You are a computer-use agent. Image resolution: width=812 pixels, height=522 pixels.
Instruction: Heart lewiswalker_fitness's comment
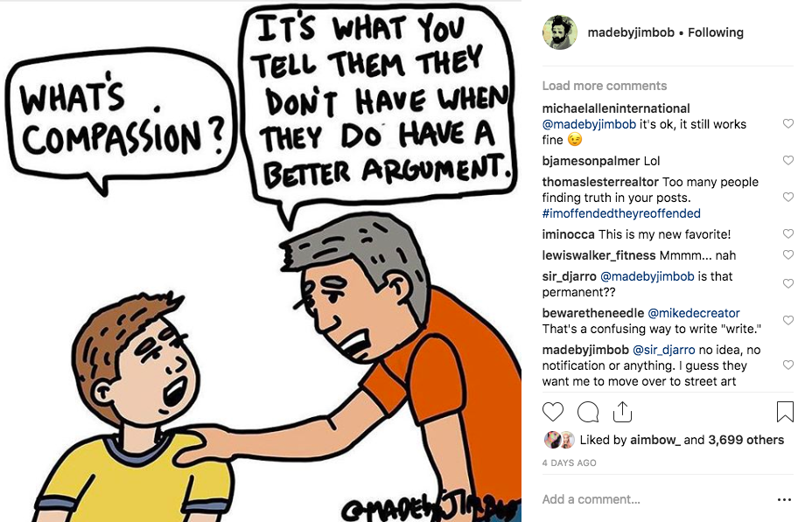pos(787,255)
